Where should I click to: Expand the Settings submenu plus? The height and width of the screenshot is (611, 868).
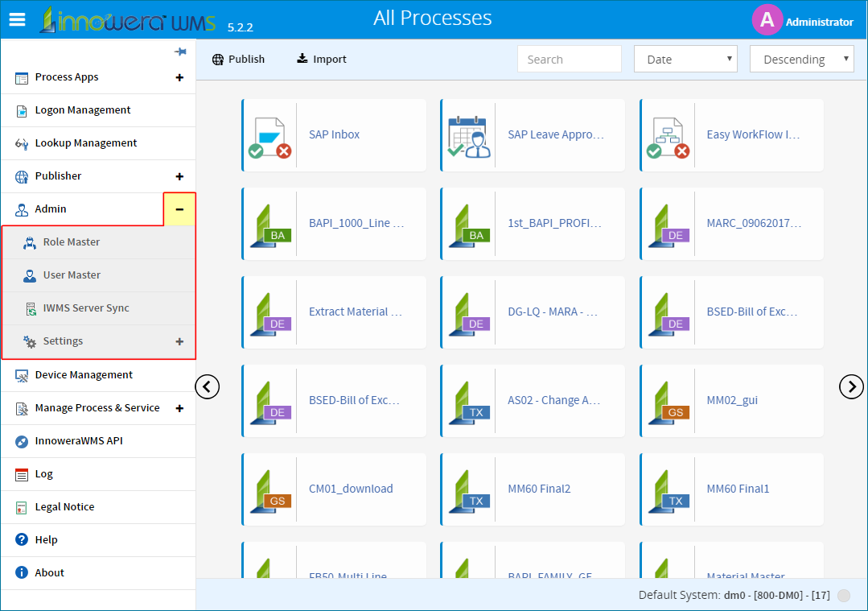click(x=179, y=342)
